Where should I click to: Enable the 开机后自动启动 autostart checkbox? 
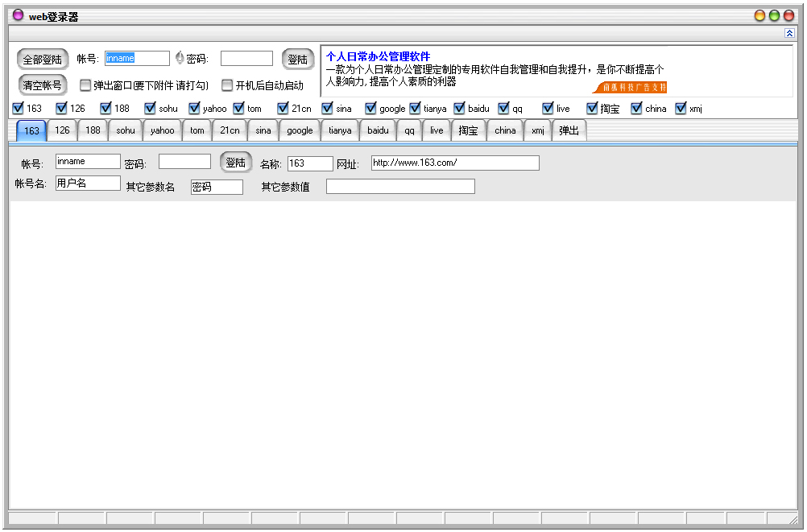[227, 85]
